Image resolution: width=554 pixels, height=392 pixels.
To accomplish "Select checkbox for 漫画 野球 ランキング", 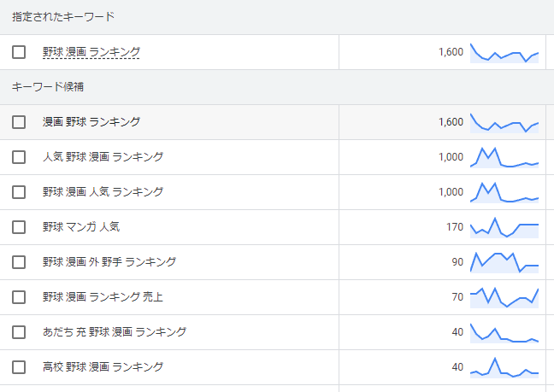I will pos(19,122).
